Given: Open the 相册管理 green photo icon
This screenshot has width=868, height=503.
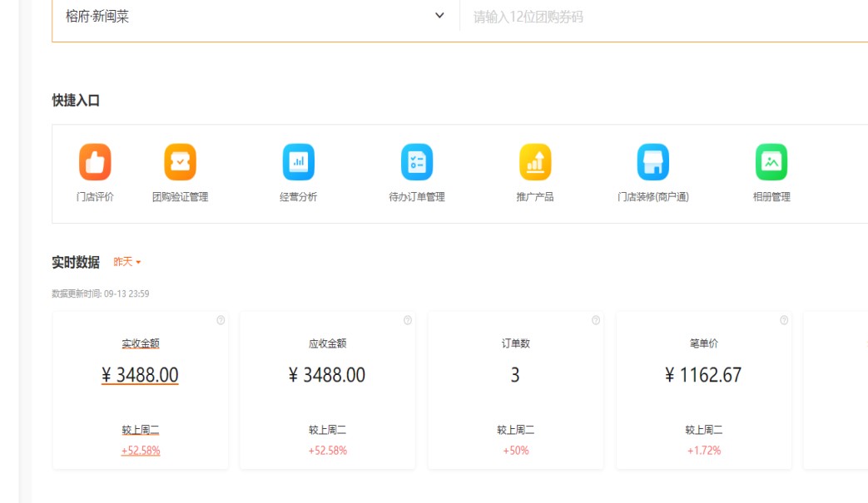Looking at the screenshot, I should pyautogui.click(x=771, y=162).
